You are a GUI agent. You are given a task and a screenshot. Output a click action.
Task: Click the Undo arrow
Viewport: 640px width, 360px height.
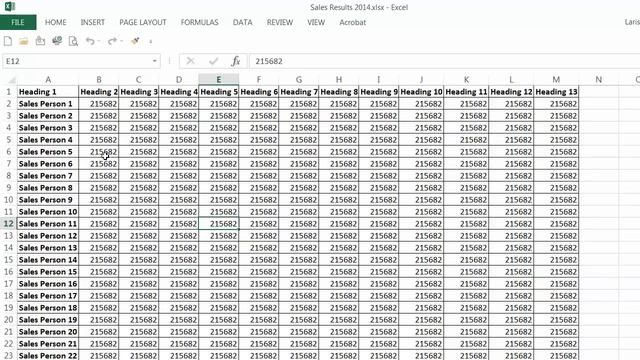click(x=90, y=41)
